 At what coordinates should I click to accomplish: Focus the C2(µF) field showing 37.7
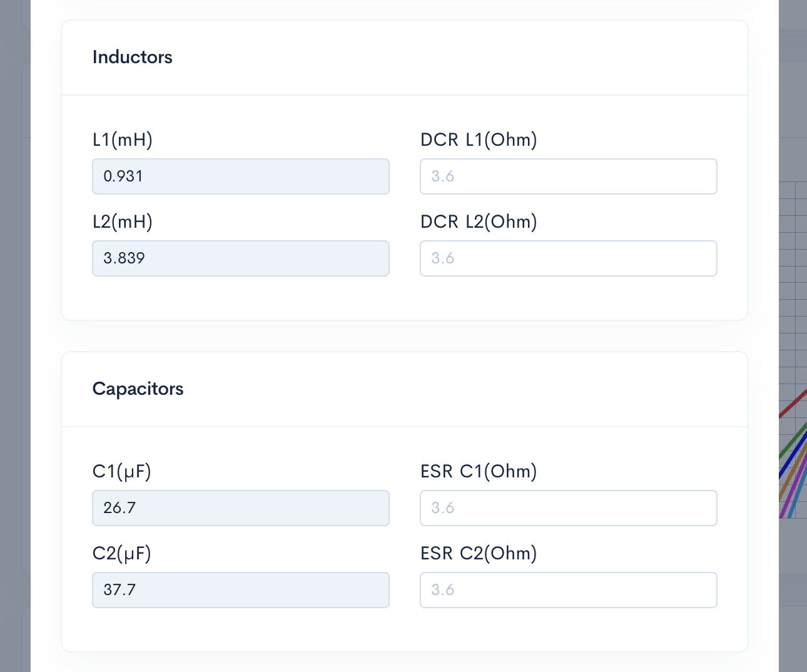click(x=240, y=590)
